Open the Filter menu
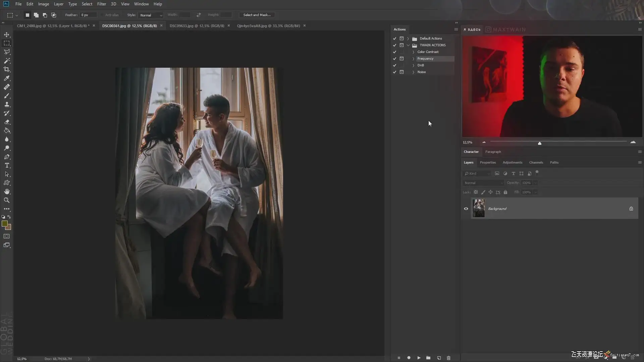 tap(101, 4)
